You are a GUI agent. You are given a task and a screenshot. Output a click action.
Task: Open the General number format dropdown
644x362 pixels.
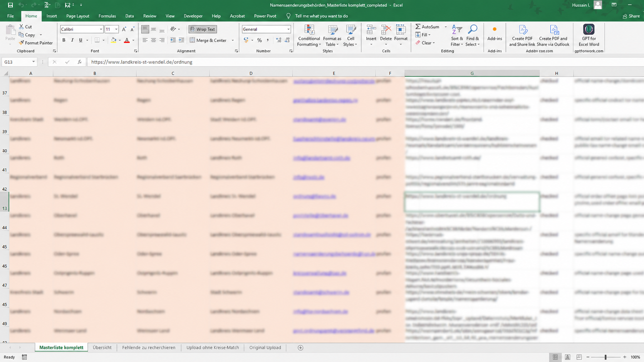[x=288, y=29]
